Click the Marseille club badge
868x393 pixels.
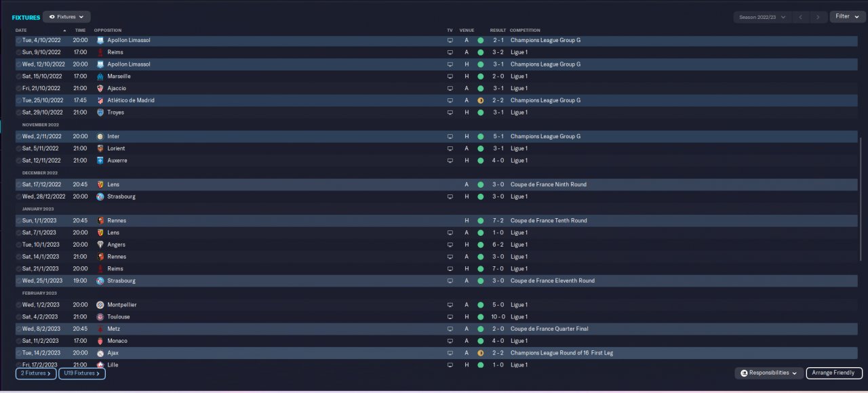click(100, 77)
